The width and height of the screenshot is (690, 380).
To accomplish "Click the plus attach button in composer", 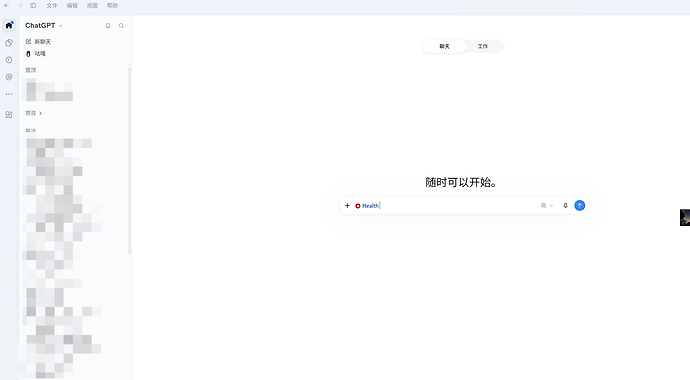I will pyautogui.click(x=347, y=205).
